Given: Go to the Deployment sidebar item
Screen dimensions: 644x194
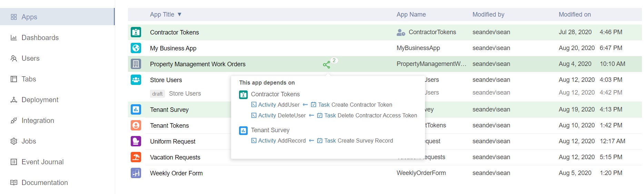Looking at the screenshot, I should pyautogui.click(x=40, y=100).
